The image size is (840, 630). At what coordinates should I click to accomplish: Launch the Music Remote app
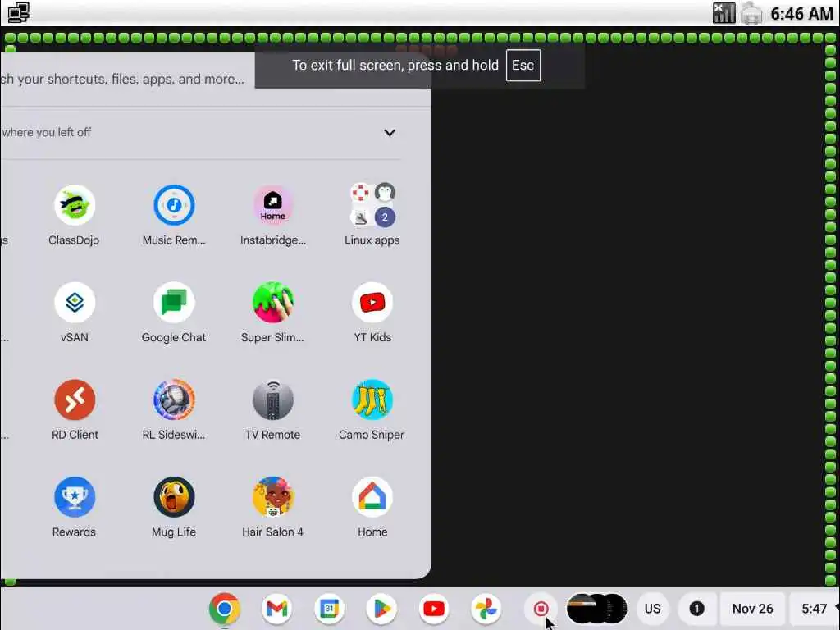pos(174,205)
